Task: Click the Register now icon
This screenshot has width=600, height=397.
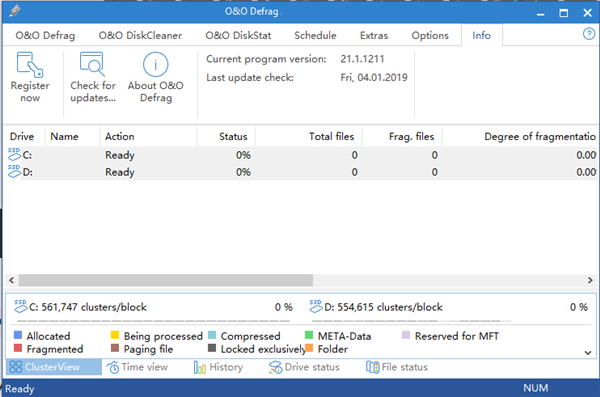Action: [x=29, y=65]
